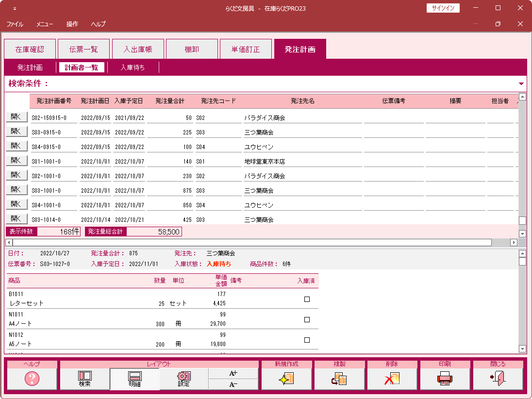Check 入庫済 box for レターセット
The height and width of the screenshot is (399, 532).
click(x=307, y=299)
